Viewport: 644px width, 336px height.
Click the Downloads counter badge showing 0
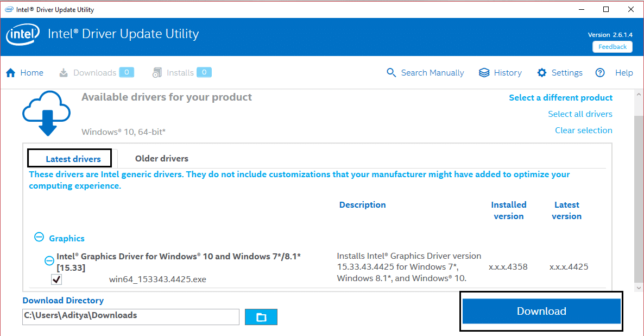[x=128, y=72]
